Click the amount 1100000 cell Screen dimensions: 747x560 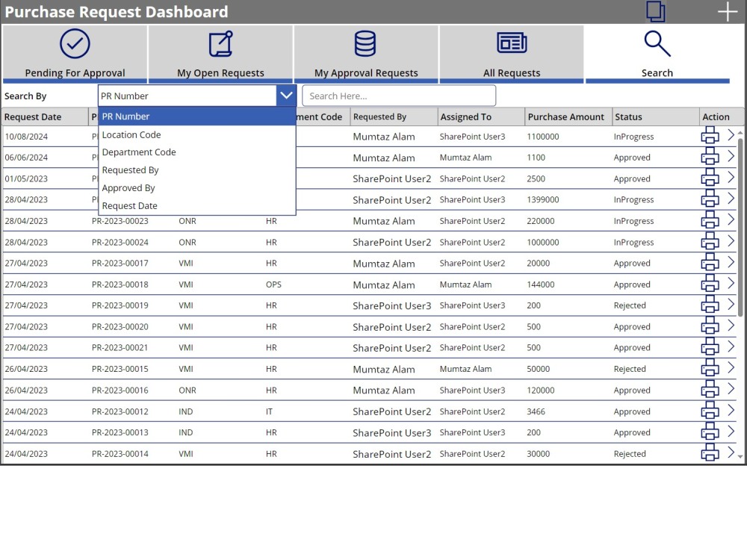(543, 137)
